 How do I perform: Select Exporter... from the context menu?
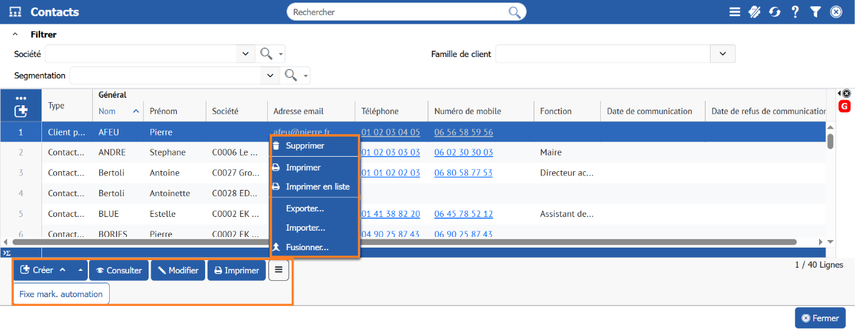(305, 208)
